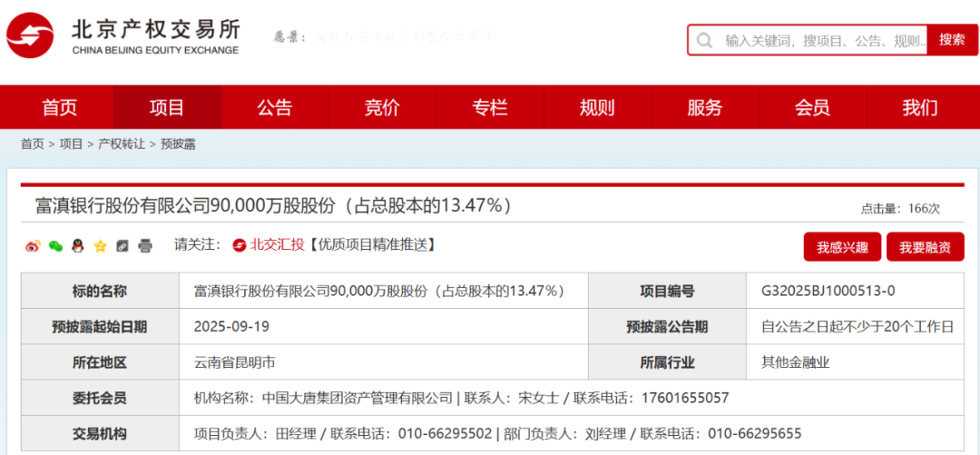Viewport: 980px width, 455px height.
Task: Share via the green WeChat icon
Action: pyautogui.click(x=55, y=247)
